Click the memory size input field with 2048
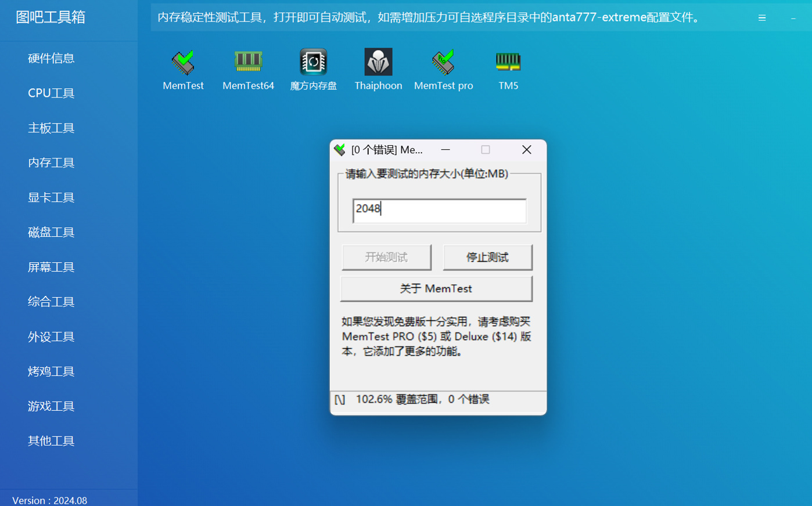Viewport: 812px width, 506px height. [439, 210]
